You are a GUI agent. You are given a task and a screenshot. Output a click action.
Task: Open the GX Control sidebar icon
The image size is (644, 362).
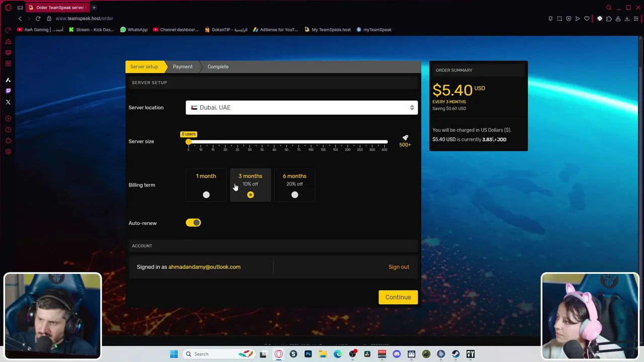click(x=8, y=31)
